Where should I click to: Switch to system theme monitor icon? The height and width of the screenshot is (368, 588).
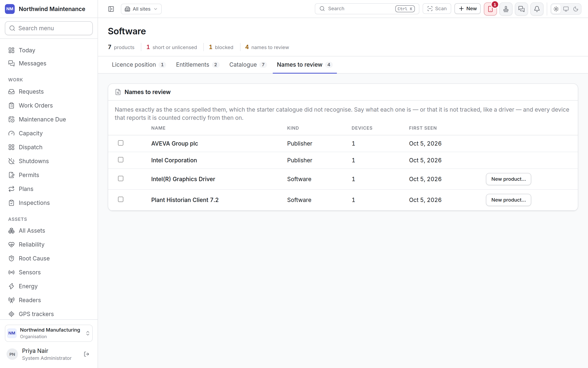click(x=566, y=9)
